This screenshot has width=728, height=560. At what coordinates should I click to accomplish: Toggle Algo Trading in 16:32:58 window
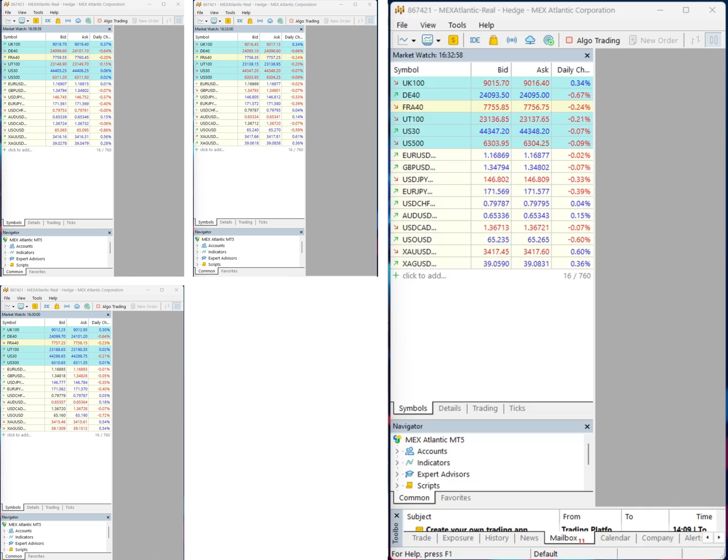click(593, 40)
